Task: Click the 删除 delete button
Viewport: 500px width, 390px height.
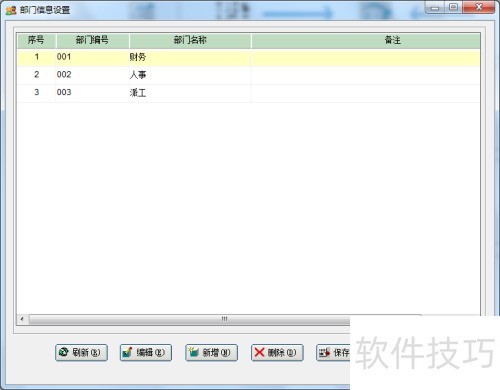Action: pyautogui.click(x=277, y=352)
